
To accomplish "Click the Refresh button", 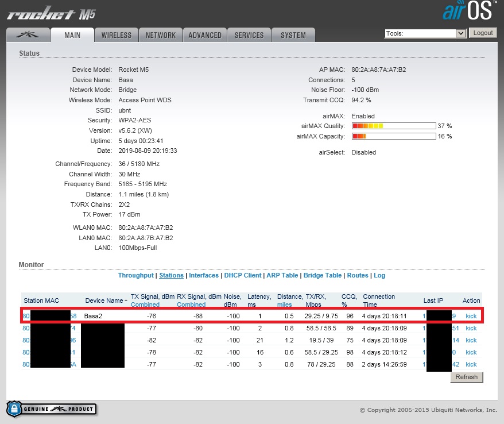I will (466, 377).
